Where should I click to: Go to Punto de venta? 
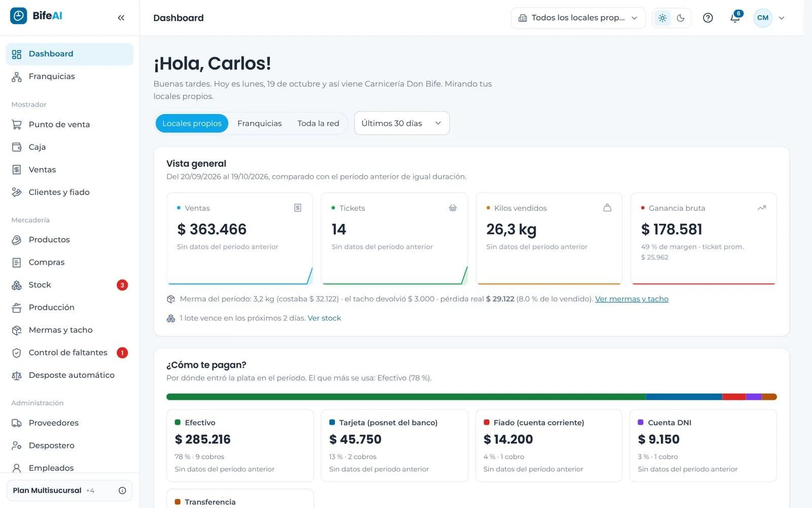(x=70, y=124)
